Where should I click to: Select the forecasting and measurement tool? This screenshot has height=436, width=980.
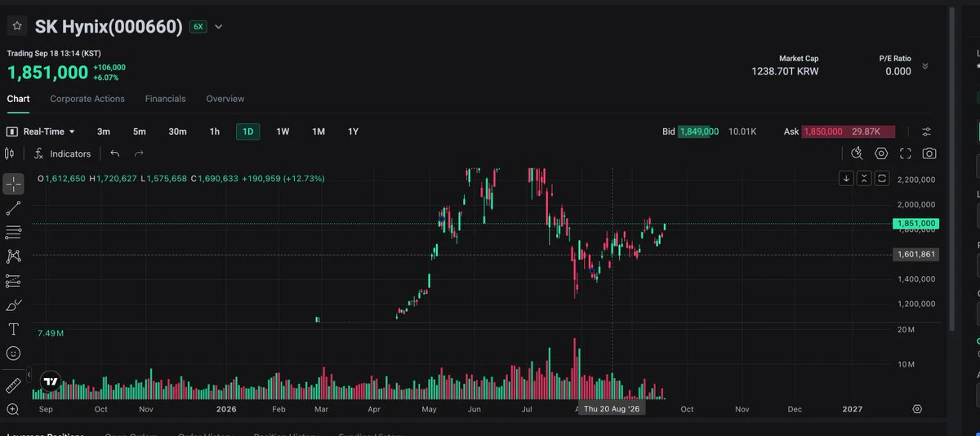point(13,281)
